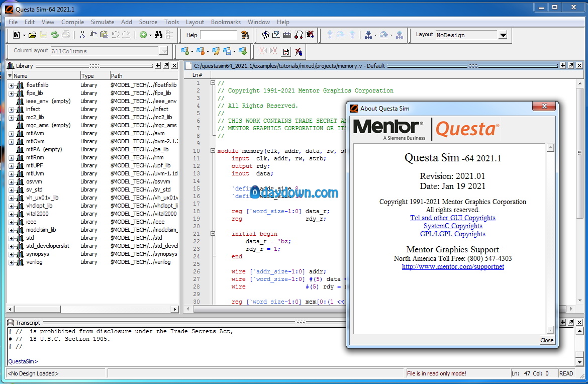Image resolution: width=588 pixels, height=384 pixels.
Task: Close the About Questa Sim dialog
Action: tap(547, 340)
